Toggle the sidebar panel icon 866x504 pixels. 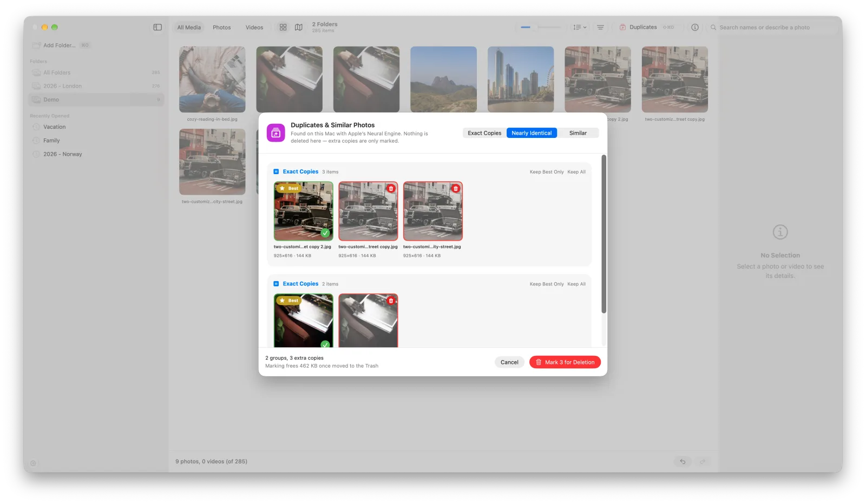(158, 27)
